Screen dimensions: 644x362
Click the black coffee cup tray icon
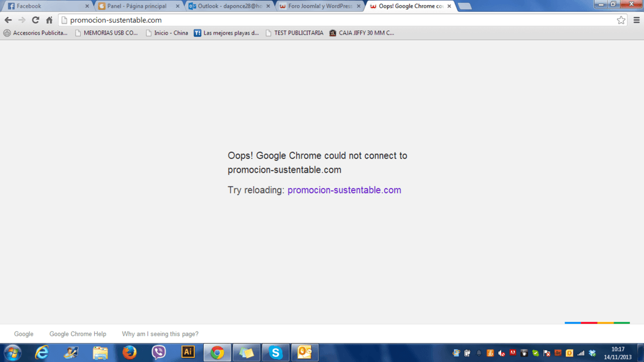click(x=524, y=353)
